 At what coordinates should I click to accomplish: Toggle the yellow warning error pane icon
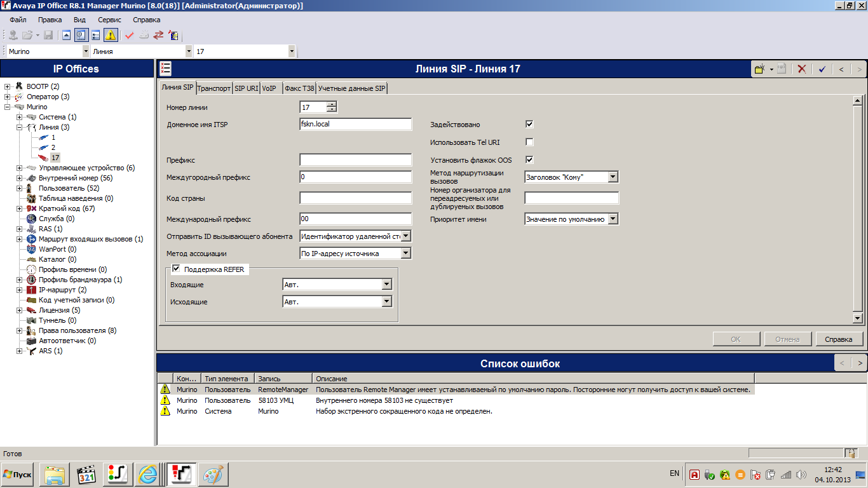click(111, 35)
